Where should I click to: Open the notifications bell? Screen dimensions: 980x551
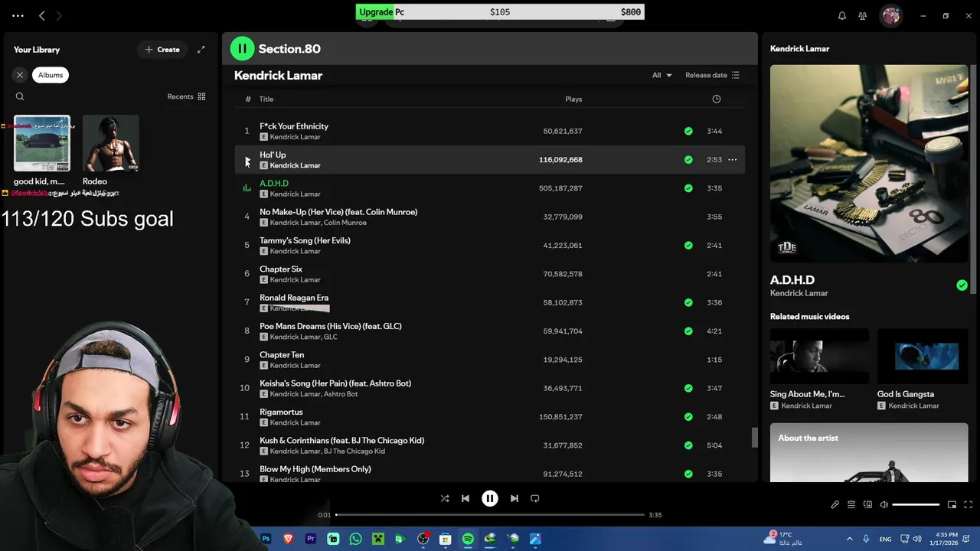(842, 16)
